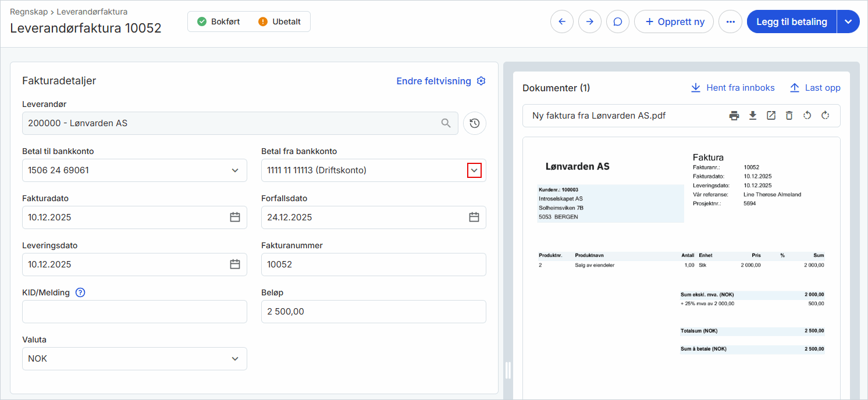The image size is (868, 400).
Task: Delete the attached document with trash icon
Action: click(x=789, y=116)
